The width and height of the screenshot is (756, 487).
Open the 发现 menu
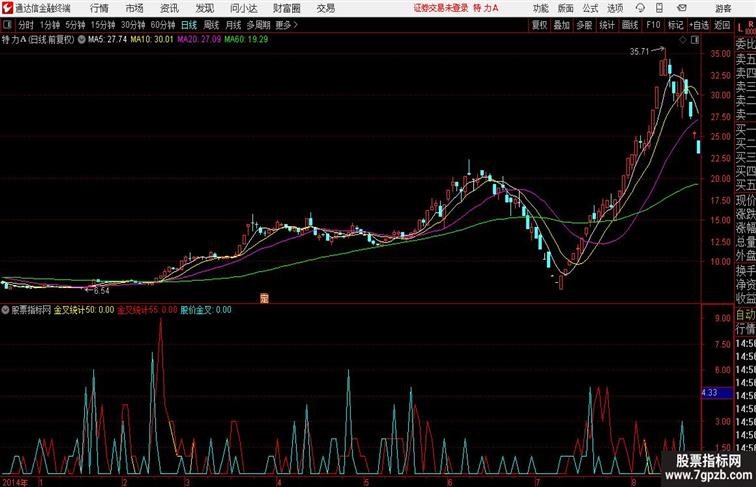(205, 8)
